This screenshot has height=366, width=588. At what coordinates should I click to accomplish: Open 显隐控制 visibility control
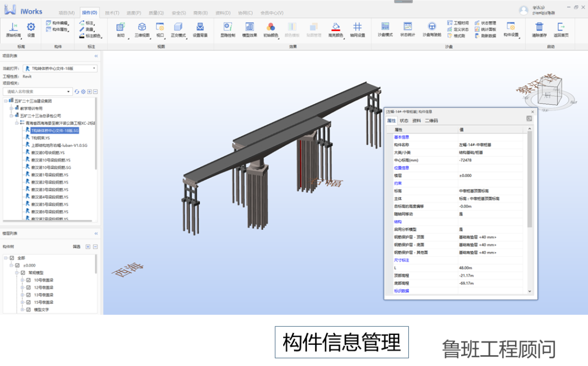[x=228, y=29]
